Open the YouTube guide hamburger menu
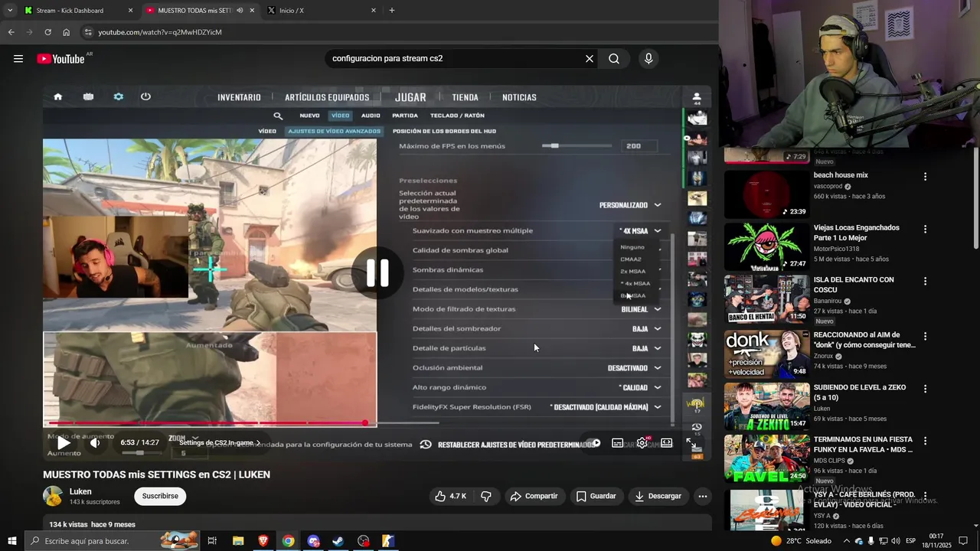Viewport: 980px width, 551px height. pos(18,59)
